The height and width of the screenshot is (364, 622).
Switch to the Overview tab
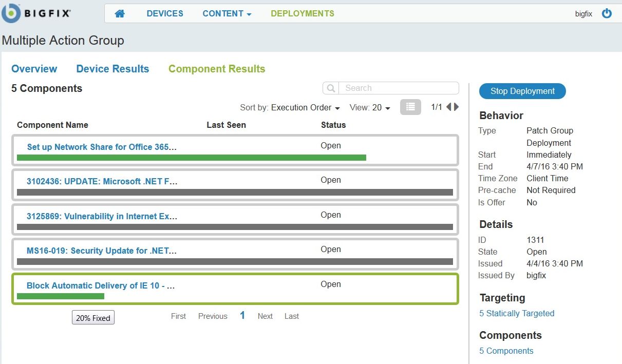pos(34,69)
